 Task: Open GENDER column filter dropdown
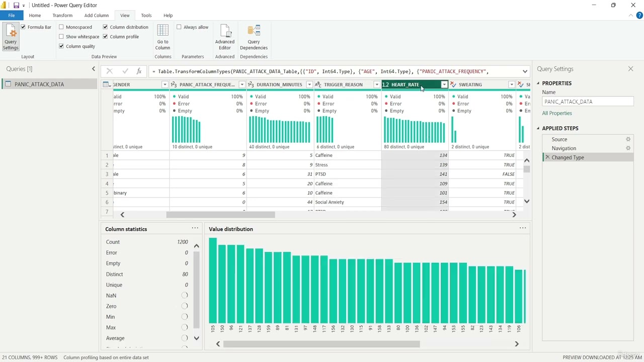point(165,84)
